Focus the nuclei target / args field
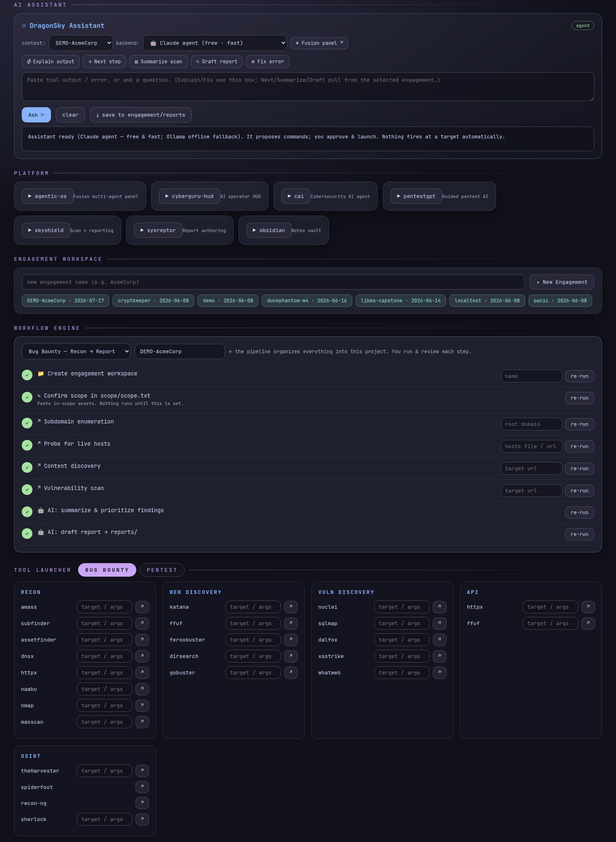This screenshot has height=842, width=616. (402, 607)
